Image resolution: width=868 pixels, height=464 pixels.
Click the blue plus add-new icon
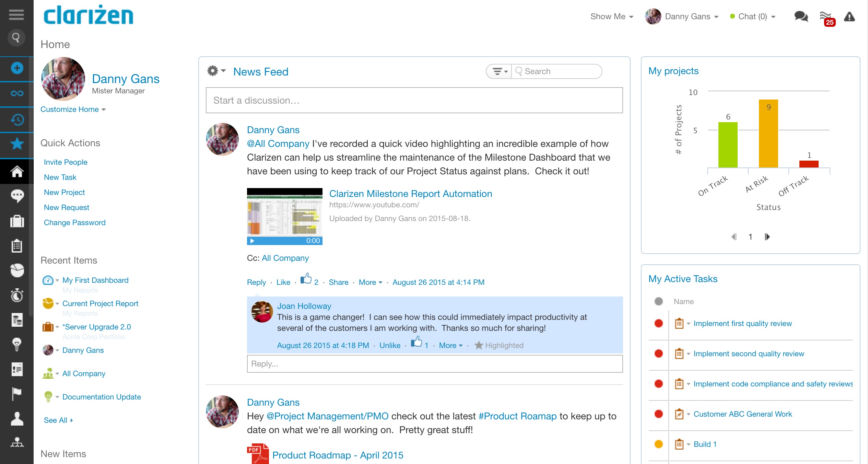coord(17,68)
